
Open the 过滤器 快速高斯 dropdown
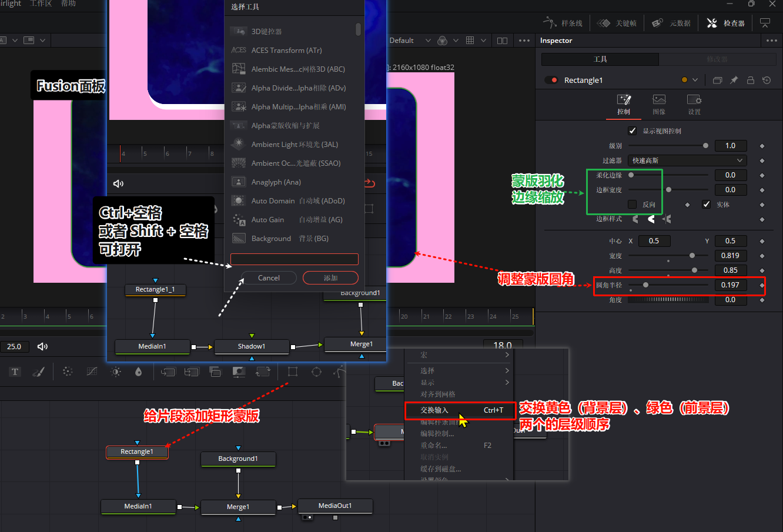(688, 160)
